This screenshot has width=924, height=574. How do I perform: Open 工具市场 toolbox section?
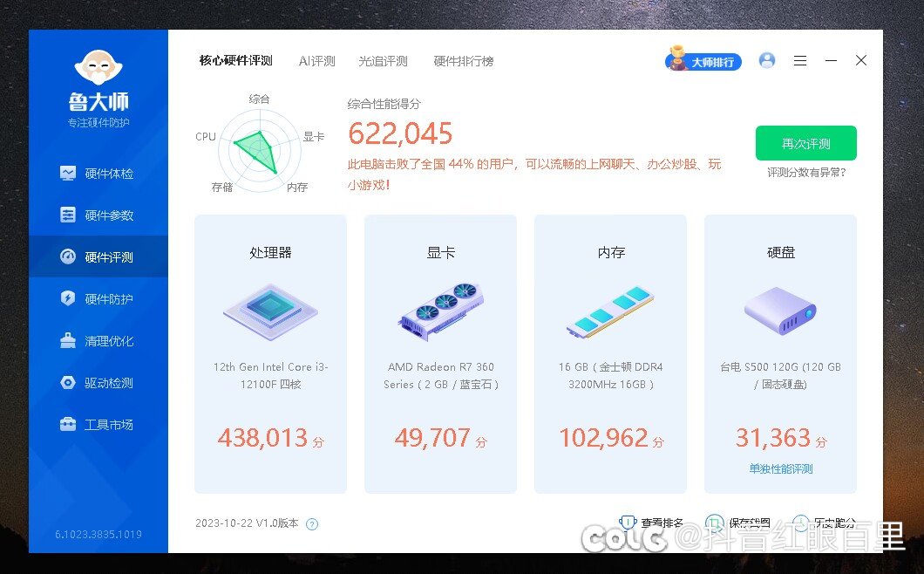(x=98, y=425)
